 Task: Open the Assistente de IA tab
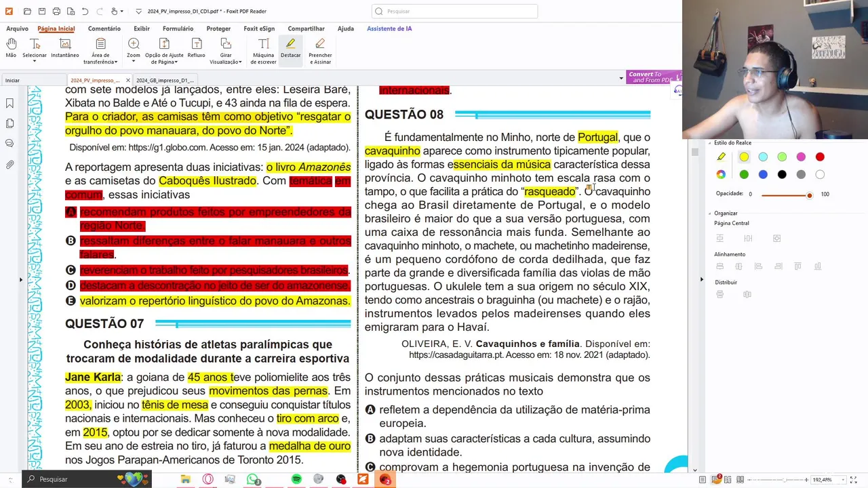click(389, 28)
